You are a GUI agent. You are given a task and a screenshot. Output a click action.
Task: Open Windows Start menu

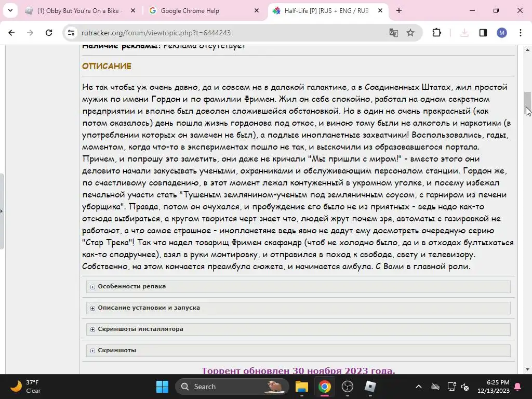pyautogui.click(x=162, y=387)
